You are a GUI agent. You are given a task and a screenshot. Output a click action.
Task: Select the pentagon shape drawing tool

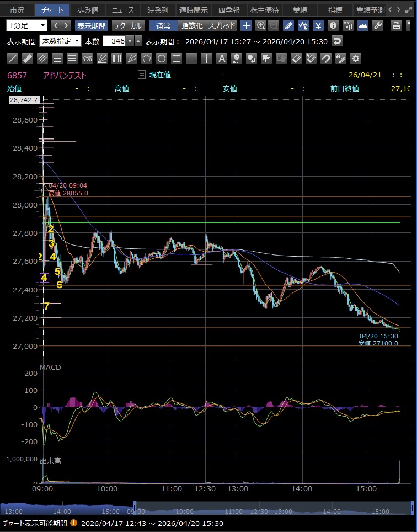pos(147,58)
